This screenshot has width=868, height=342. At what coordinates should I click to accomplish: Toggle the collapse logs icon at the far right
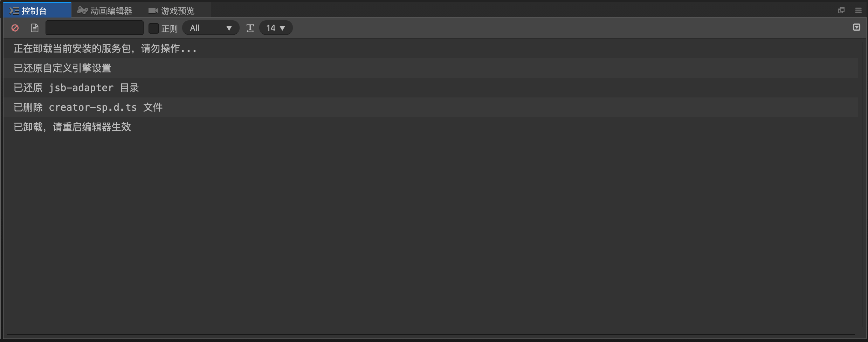pos(856,27)
